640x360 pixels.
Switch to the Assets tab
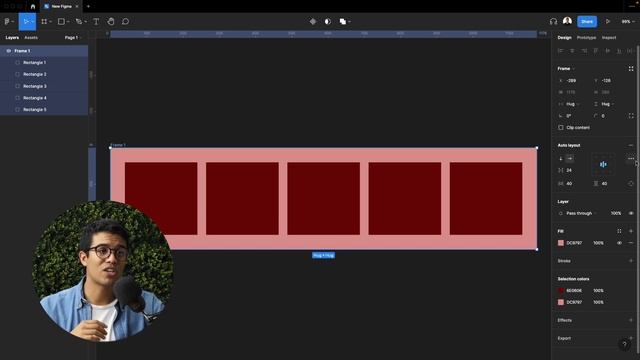coord(31,38)
